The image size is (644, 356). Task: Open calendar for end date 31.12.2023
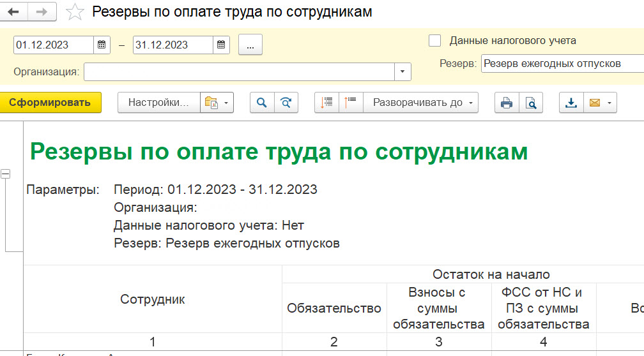click(220, 45)
